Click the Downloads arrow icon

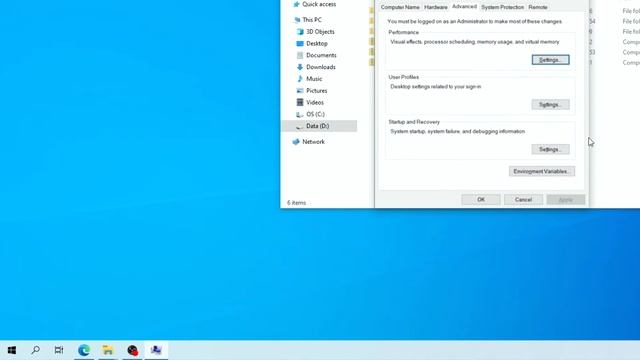tap(300, 67)
